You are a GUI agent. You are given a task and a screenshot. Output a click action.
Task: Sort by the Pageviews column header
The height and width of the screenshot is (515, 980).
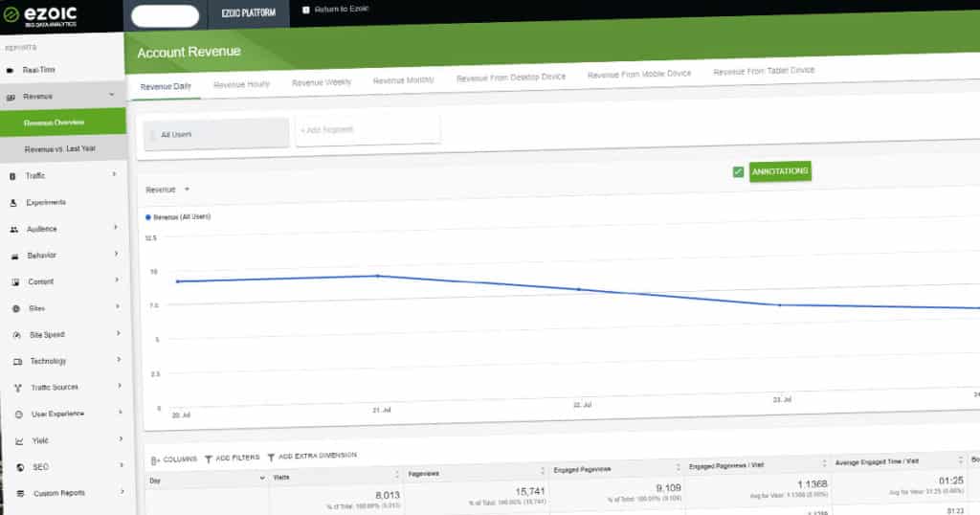(424, 475)
